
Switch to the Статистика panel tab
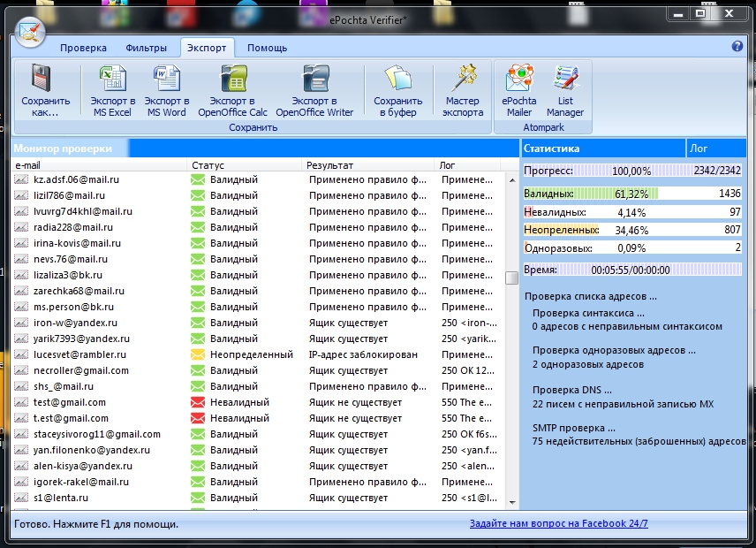[602, 148]
